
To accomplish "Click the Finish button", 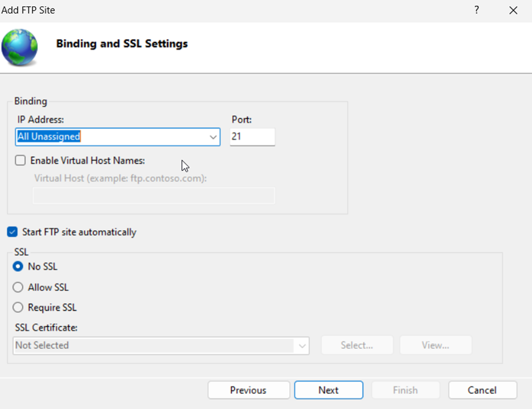I will coord(405,390).
